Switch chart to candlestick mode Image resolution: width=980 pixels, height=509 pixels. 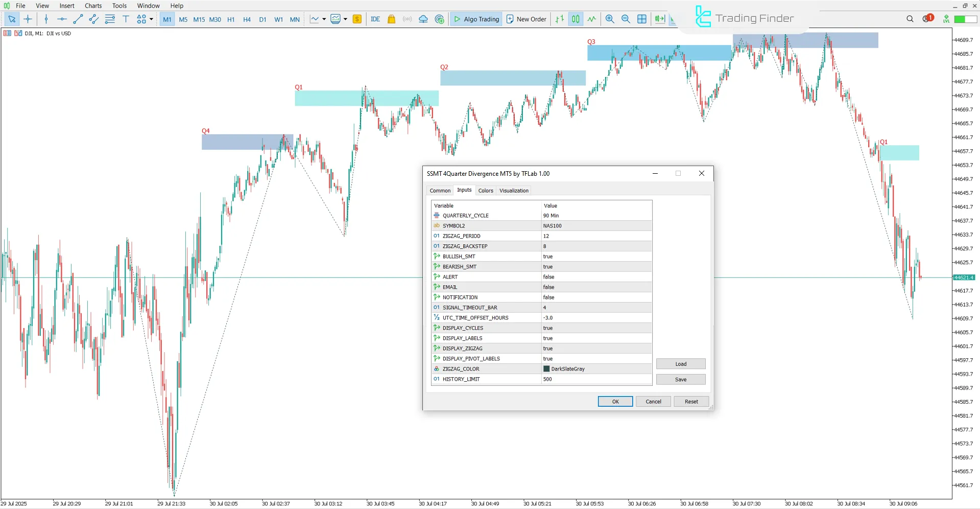click(575, 19)
